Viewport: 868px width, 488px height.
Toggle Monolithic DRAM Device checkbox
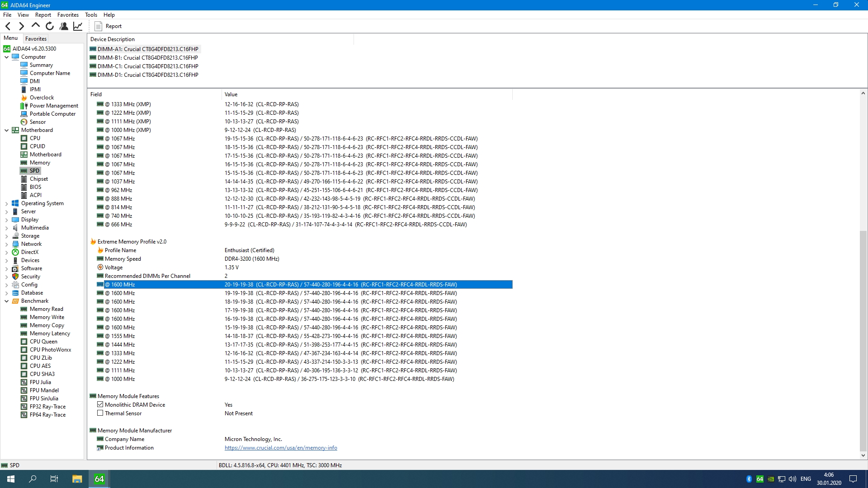[x=100, y=404]
